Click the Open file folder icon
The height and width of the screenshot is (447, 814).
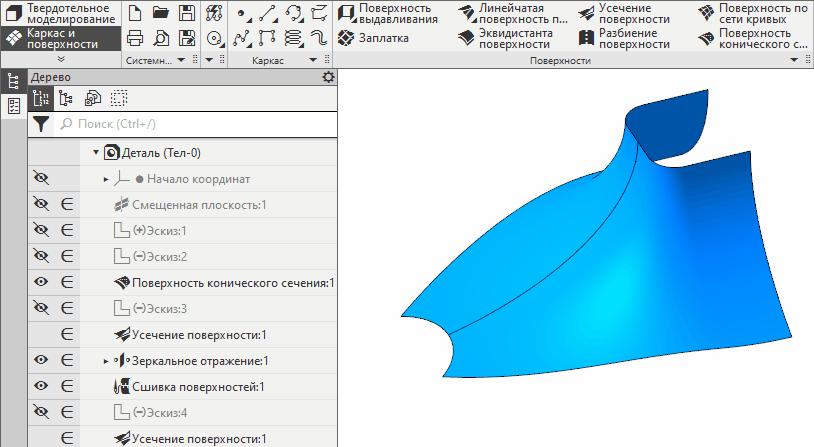[160, 13]
